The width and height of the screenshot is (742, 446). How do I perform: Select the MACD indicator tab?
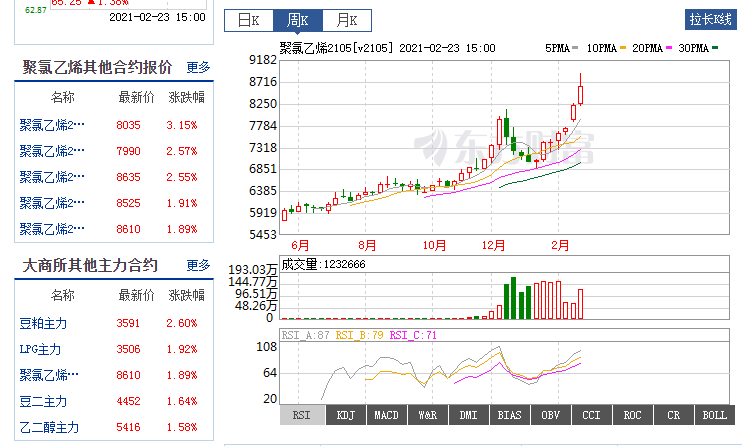pyautogui.click(x=387, y=415)
